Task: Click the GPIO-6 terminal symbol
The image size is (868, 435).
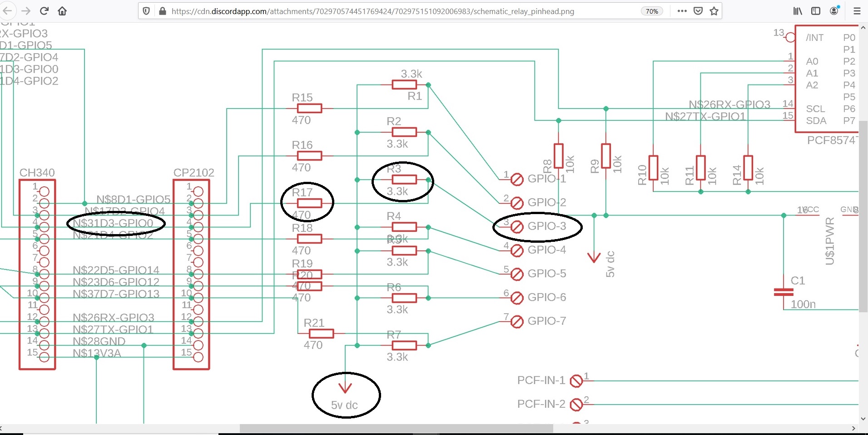Action: pyautogui.click(x=517, y=298)
